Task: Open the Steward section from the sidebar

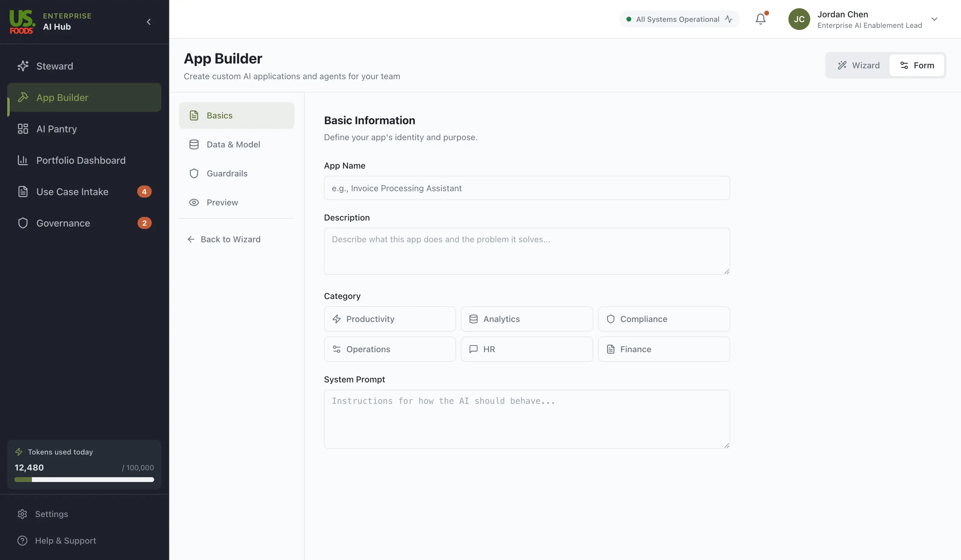Action: click(x=54, y=66)
